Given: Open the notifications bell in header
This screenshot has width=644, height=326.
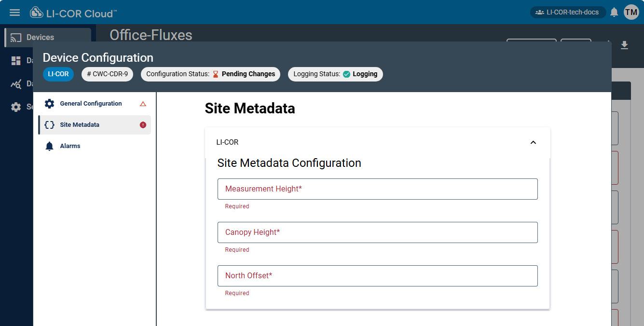Looking at the screenshot, I should tap(614, 13).
